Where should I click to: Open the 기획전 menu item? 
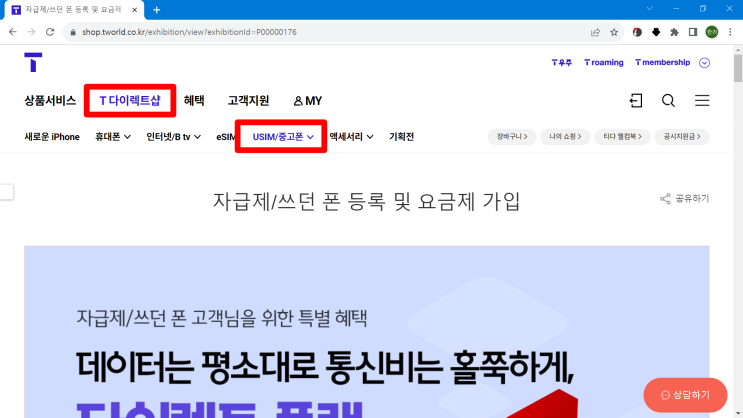tap(401, 136)
